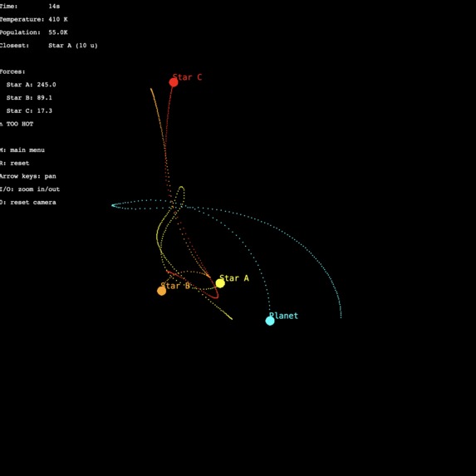The height and width of the screenshot is (476, 476).
Task: Click the 'I/O: zoom in/out' hint
Action: (30, 189)
